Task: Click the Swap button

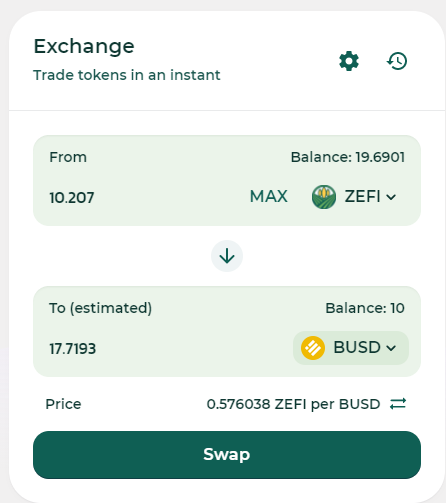Action: coord(227,455)
